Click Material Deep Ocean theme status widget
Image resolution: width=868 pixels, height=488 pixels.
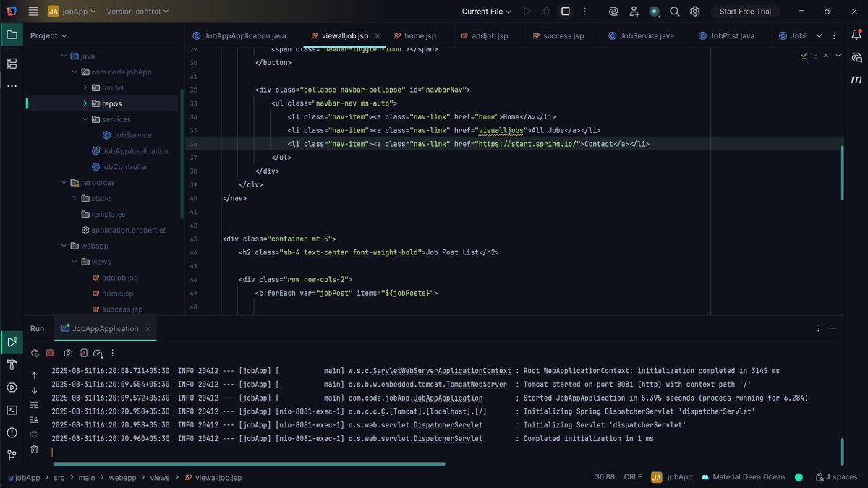point(743,477)
